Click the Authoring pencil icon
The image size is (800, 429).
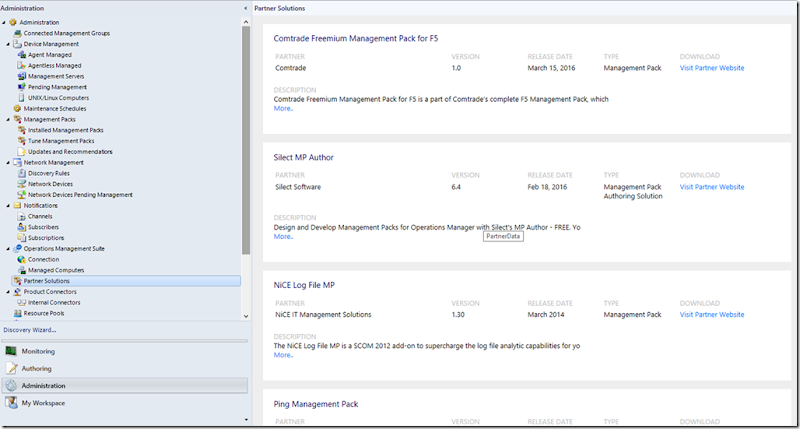pyautogui.click(x=11, y=368)
